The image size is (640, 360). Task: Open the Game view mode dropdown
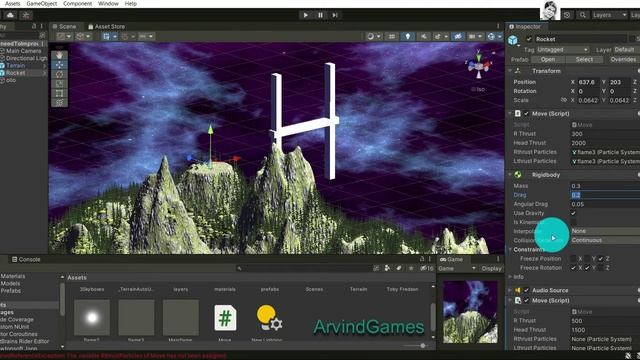(457, 269)
